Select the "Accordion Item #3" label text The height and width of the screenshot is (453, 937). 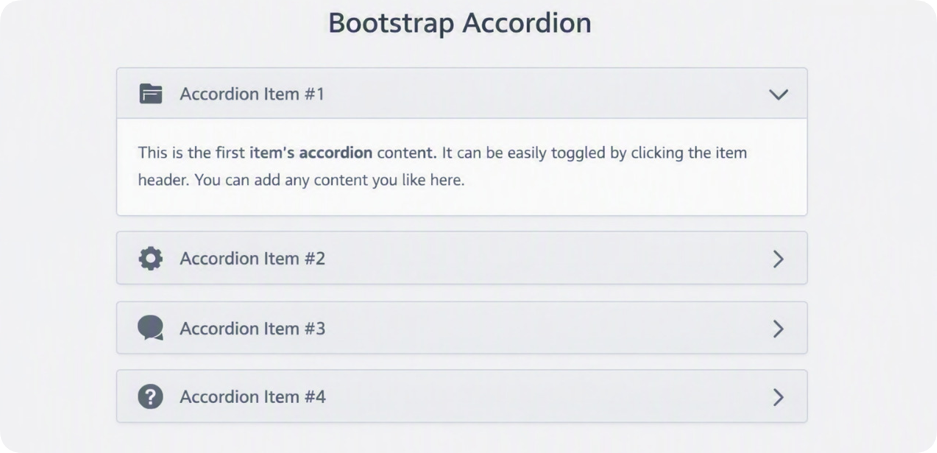(252, 329)
